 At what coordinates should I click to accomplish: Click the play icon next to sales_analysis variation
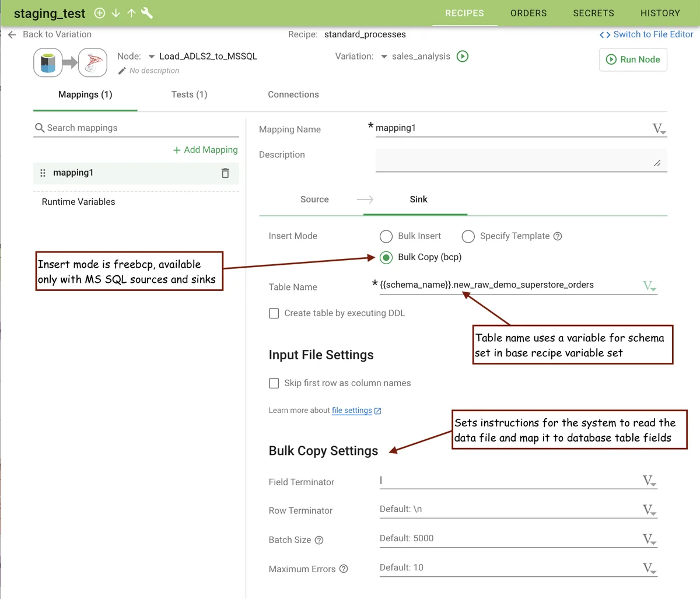click(x=463, y=57)
